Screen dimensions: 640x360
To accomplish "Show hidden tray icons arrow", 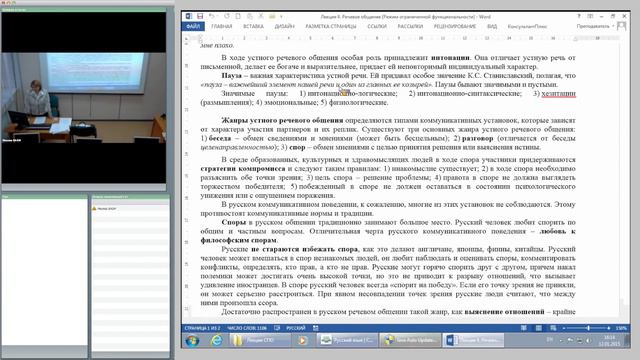I will 561,340.
